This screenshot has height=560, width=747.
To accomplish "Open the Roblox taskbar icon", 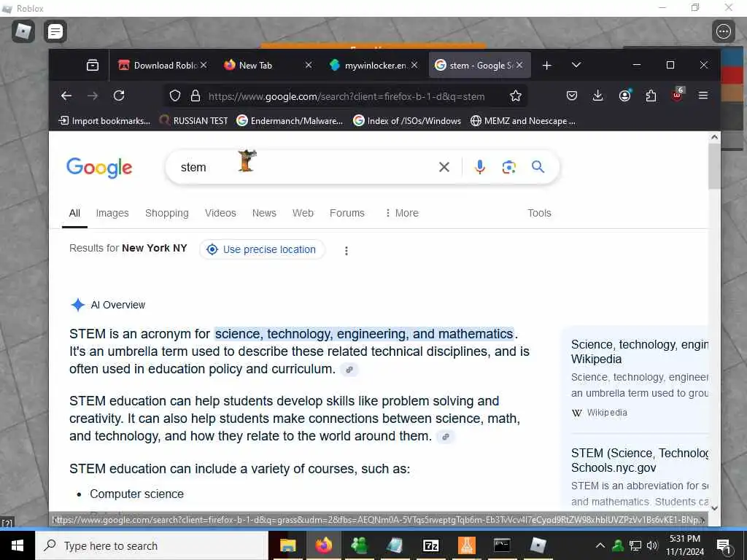I will [538, 545].
